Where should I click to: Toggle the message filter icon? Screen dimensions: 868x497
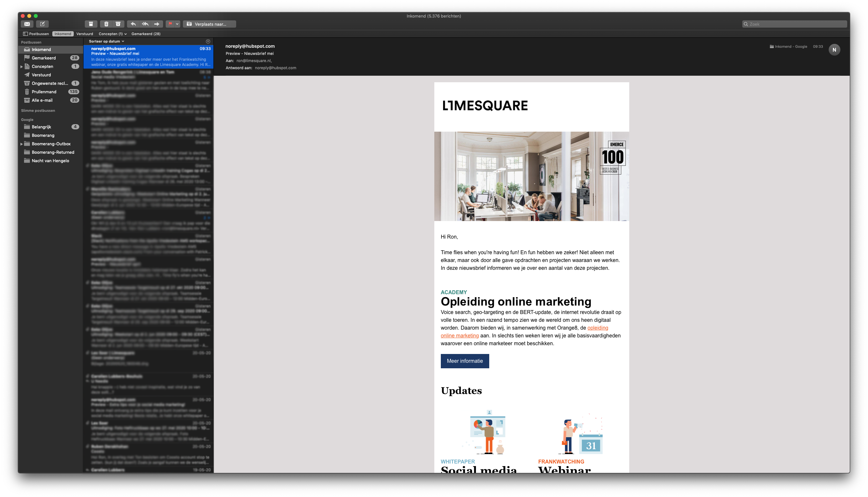point(208,41)
